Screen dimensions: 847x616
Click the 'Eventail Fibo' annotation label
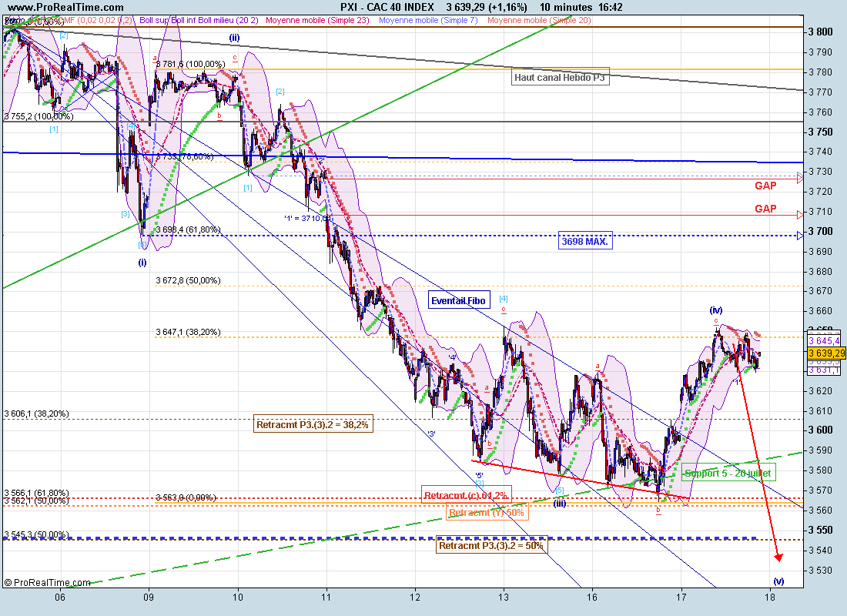click(x=459, y=301)
